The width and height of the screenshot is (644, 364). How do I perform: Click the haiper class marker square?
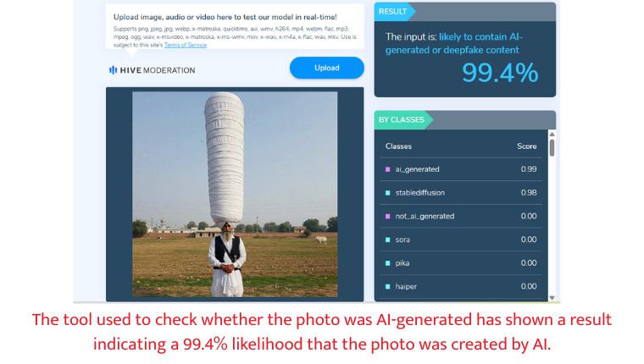coord(387,286)
